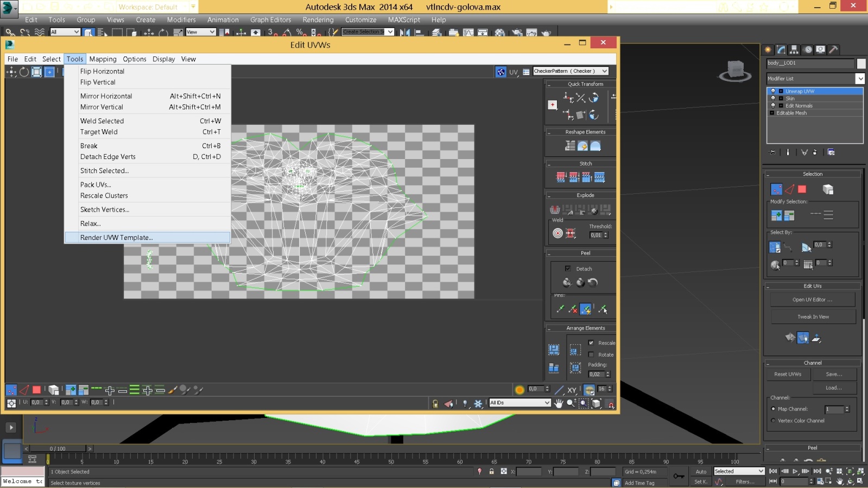Image resolution: width=868 pixels, height=488 pixels.
Task: Click Show Multi-Tile/checker map toggle icon
Action: coord(500,72)
